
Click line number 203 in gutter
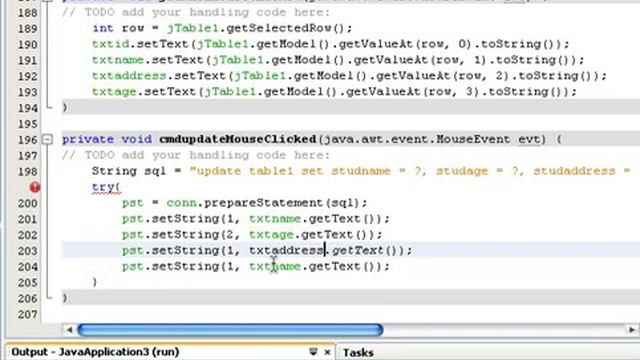(27, 251)
